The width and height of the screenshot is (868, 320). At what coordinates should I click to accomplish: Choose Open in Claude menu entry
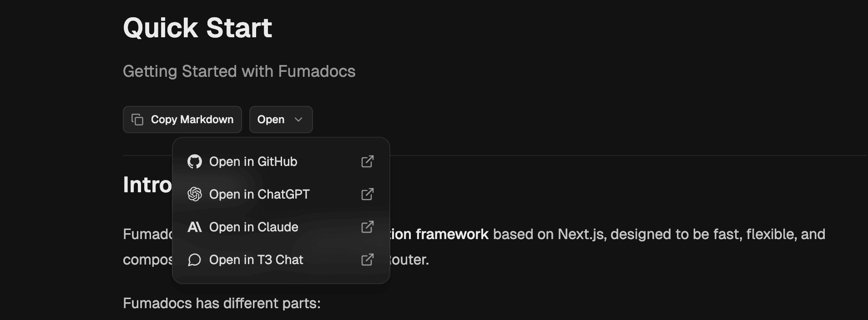(x=254, y=227)
